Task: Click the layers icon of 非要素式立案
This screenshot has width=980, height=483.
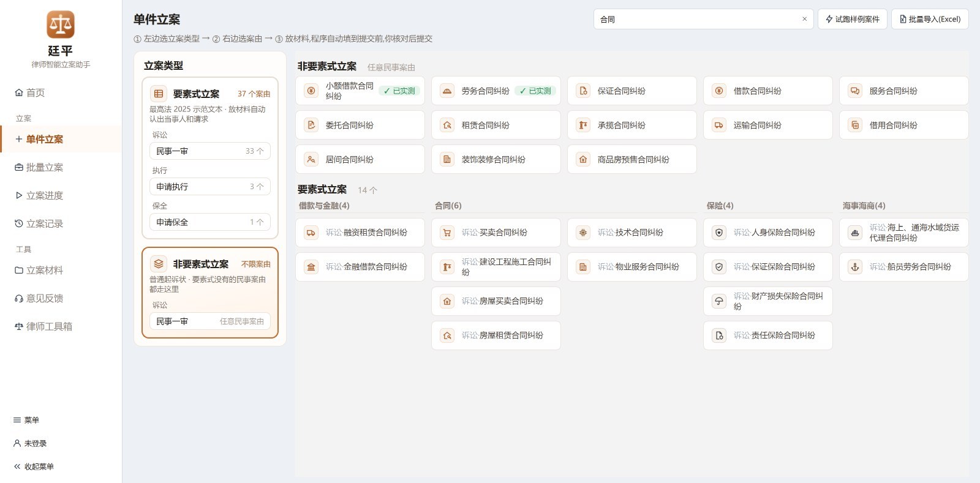Action: click(x=159, y=264)
